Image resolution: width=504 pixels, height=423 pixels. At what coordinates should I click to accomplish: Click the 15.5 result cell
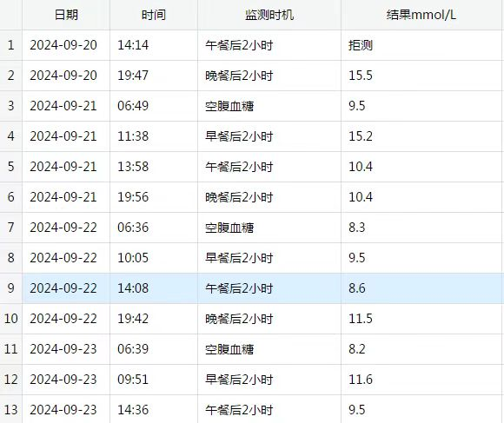[x=422, y=76]
